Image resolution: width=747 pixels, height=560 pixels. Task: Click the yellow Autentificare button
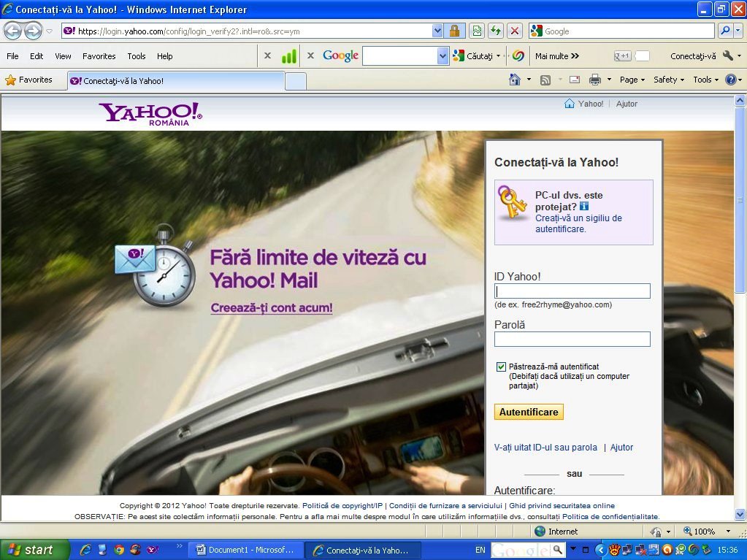[x=529, y=412]
